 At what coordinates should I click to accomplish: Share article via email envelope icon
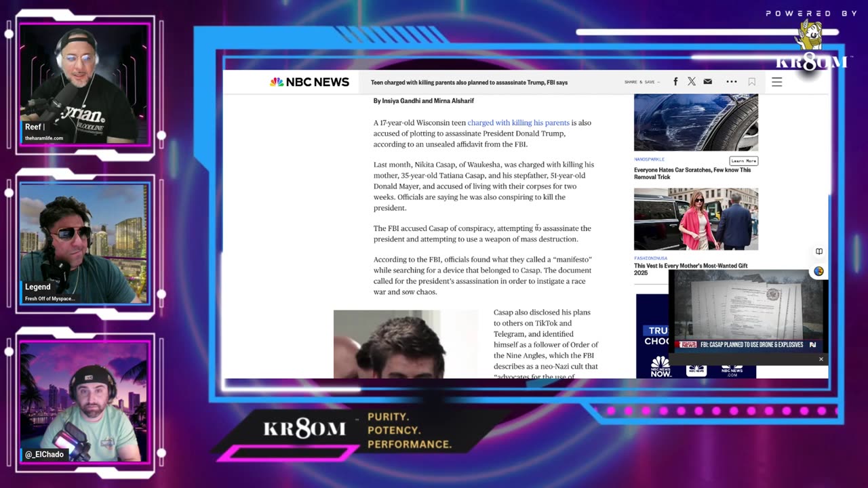tap(707, 81)
